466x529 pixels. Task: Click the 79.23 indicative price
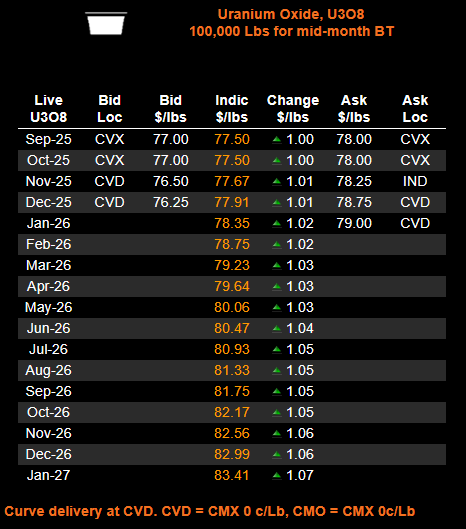click(x=232, y=265)
